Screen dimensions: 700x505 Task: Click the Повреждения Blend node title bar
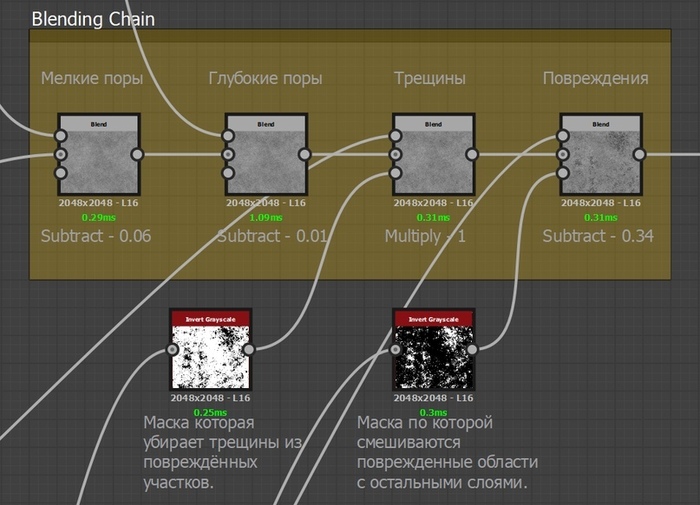point(601,123)
